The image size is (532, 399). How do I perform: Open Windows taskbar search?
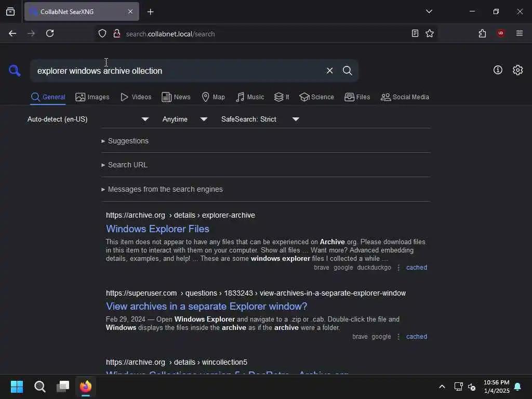click(x=39, y=387)
